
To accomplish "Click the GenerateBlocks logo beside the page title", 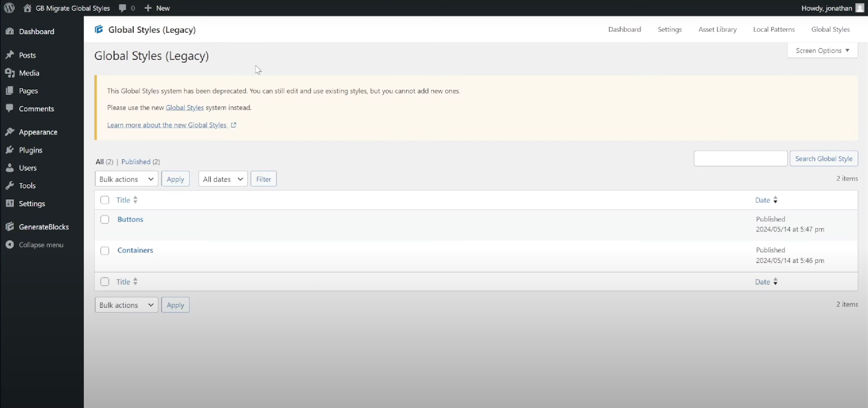I will pyautogui.click(x=98, y=29).
